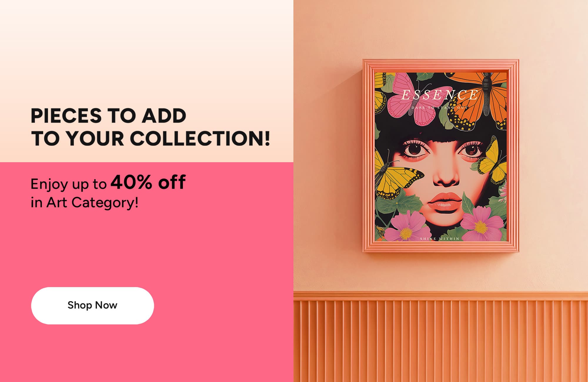Click the Shop Now button

pyautogui.click(x=92, y=306)
